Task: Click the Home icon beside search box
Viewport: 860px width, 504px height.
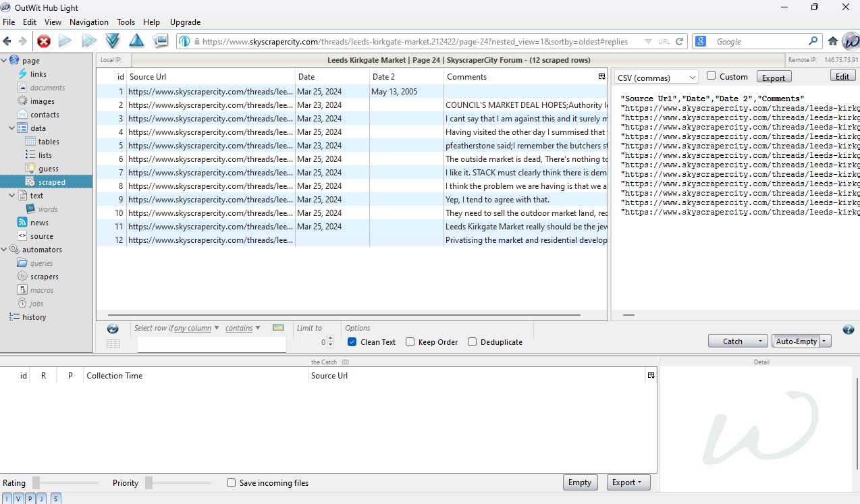Action: click(833, 41)
